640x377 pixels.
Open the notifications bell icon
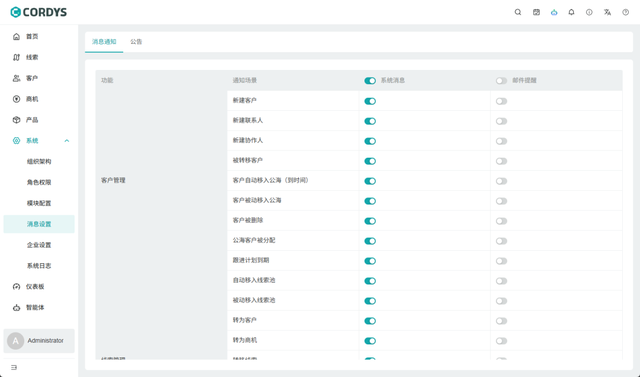pos(571,12)
